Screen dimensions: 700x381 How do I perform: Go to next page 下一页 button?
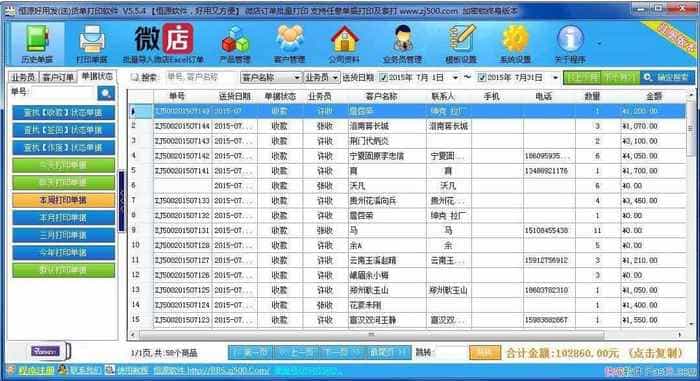[342, 352]
